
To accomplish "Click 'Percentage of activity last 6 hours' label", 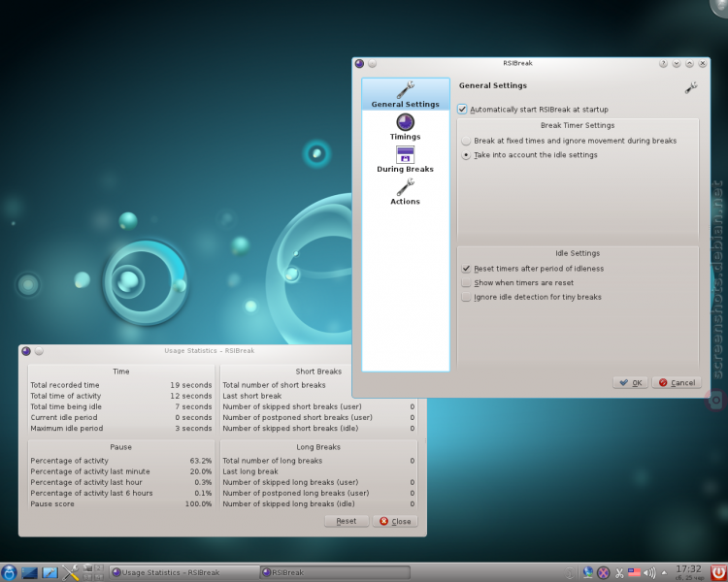I will [91, 493].
